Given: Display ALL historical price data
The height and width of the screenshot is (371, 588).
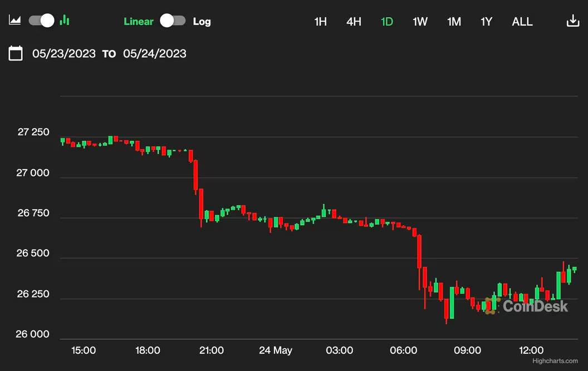Looking at the screenshot, I should pos(522,22).
